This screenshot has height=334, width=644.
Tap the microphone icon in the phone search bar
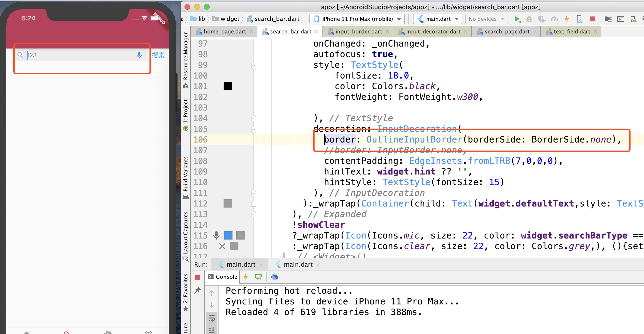[139, 55]
